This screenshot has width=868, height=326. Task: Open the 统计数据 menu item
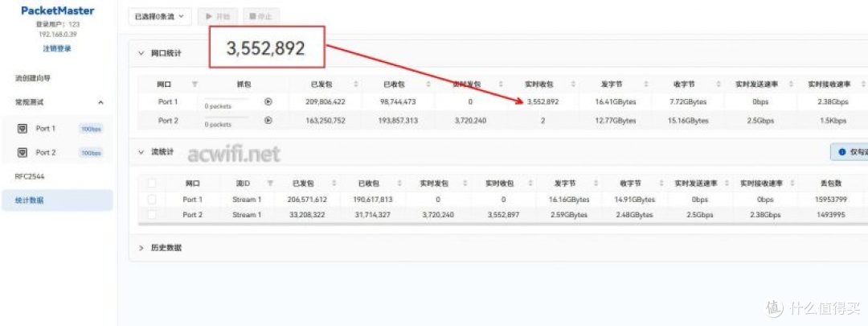coord(57,200)
